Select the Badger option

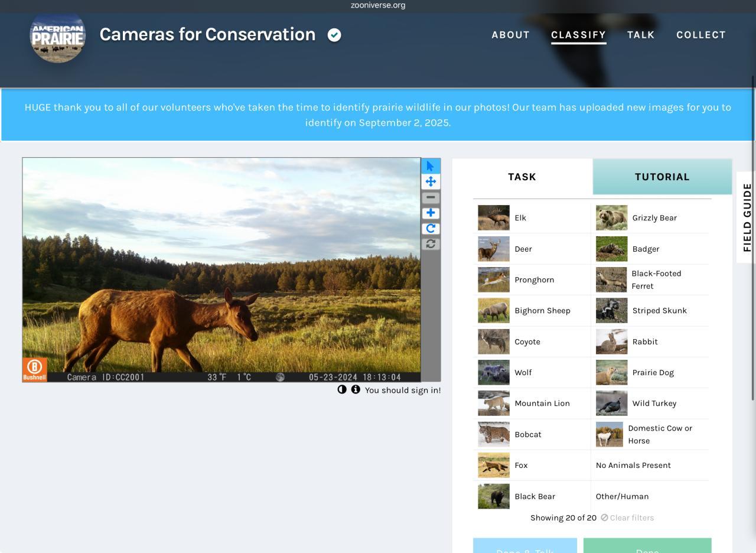tap(650, 249)
